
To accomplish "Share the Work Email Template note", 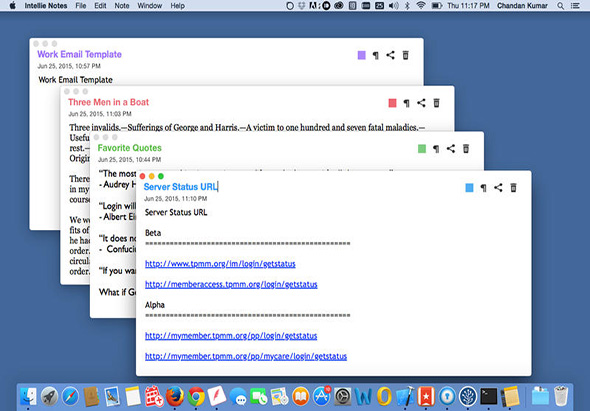I will tap(391, 55).
